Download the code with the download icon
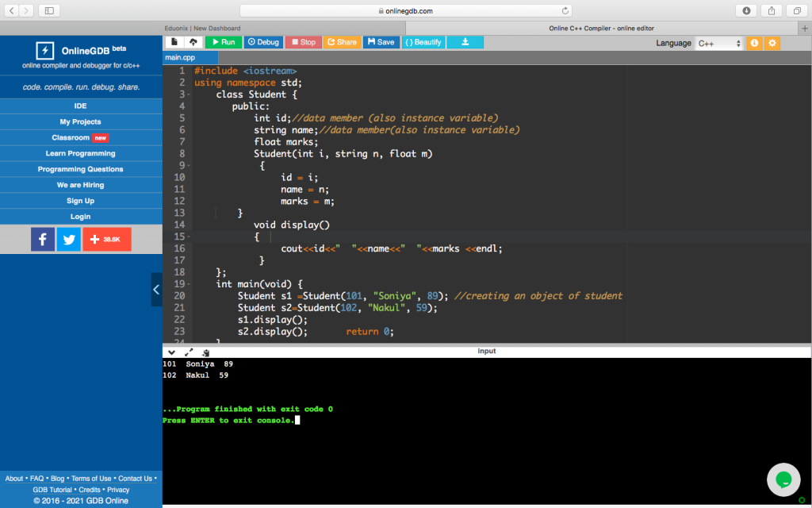 point(465,42)
